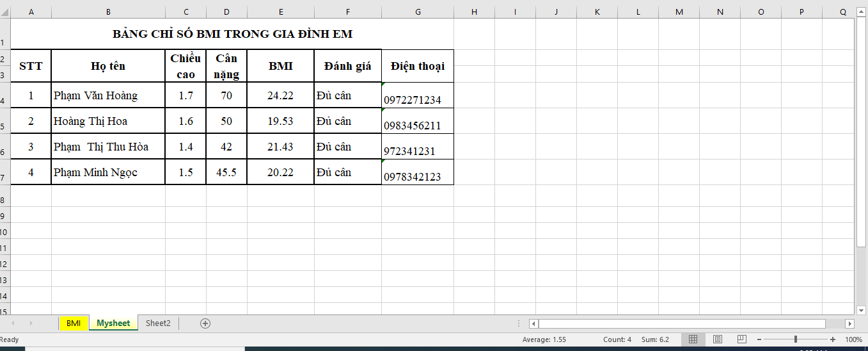Select cell Phạm Minh Ngọc
The width and height of the screenshot is (868, 351).
[x=108, y=172]
